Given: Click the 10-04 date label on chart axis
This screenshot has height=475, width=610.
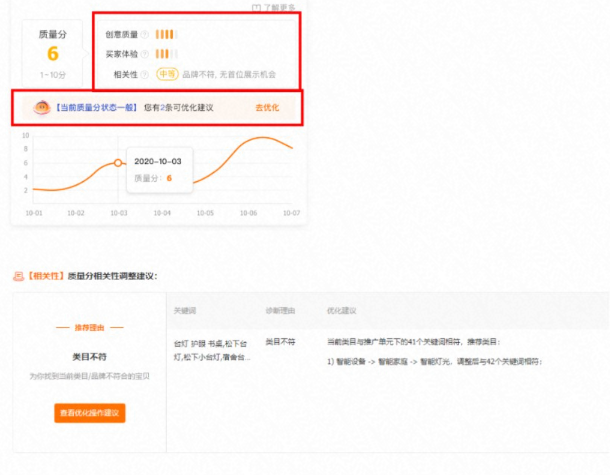Looking at the screenshot, I should (162, 213).
